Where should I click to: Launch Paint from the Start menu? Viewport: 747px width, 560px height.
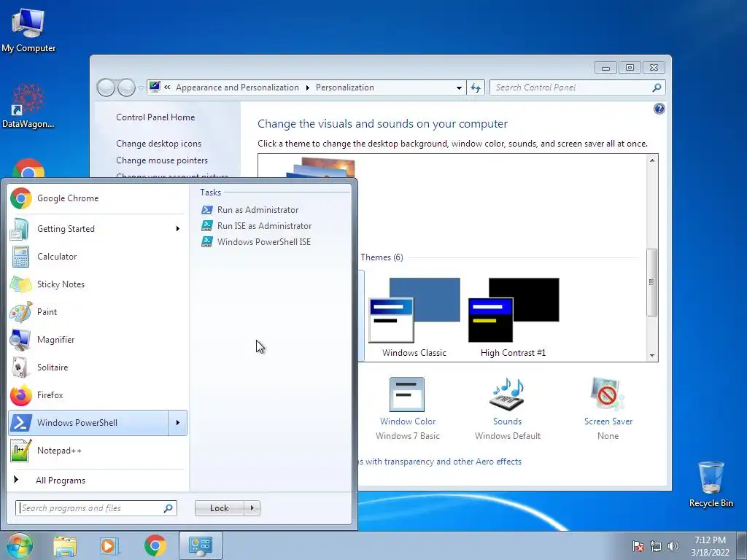click(x=98, y=312)
